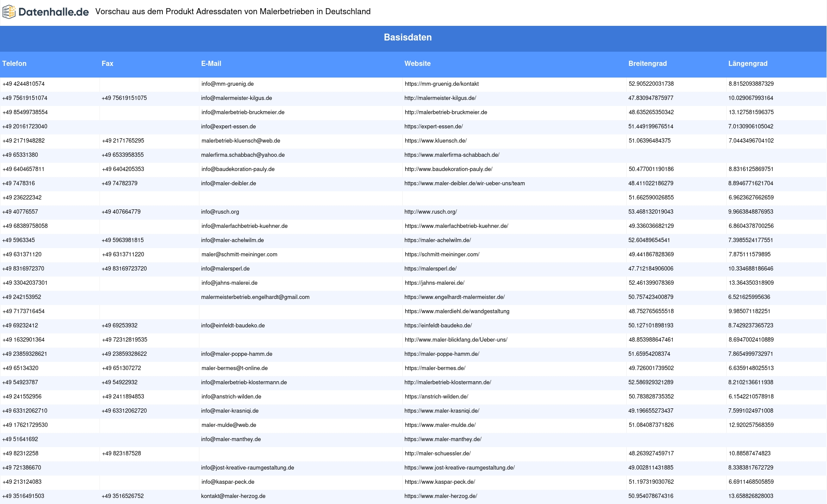
Task: Select fax number +49 3516526752
Action: tap(123, 496)
